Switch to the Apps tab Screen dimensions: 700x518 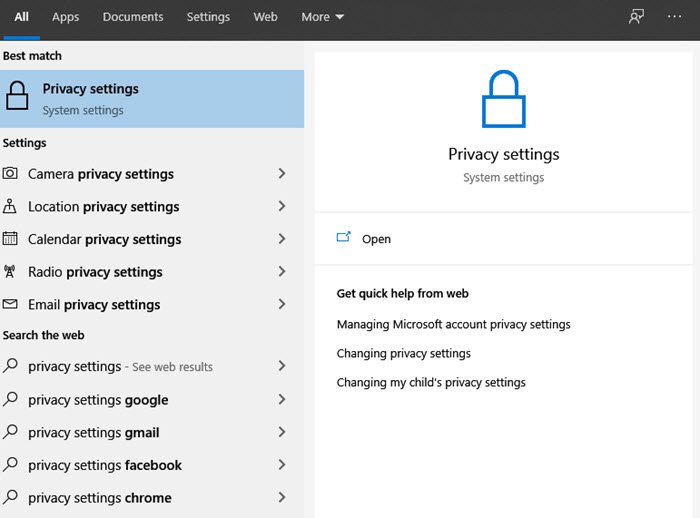(x=65, y=17)
